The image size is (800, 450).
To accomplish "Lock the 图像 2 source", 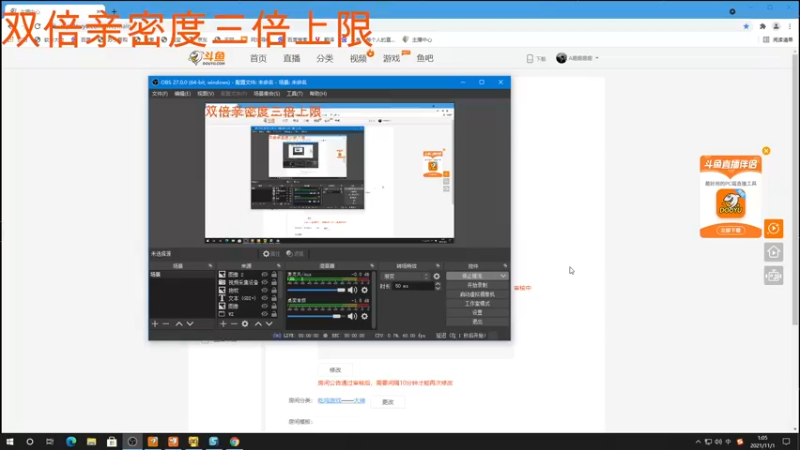I will [x=274, y=274].
